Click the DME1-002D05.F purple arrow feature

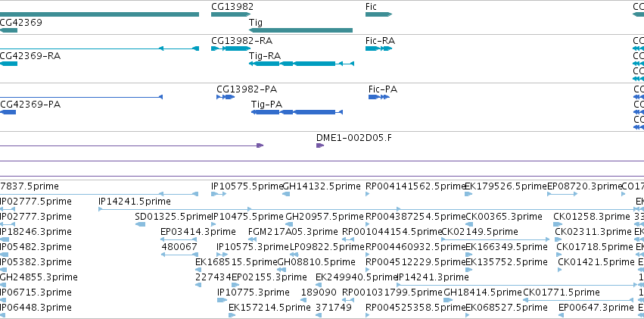[x=320, y=145]
